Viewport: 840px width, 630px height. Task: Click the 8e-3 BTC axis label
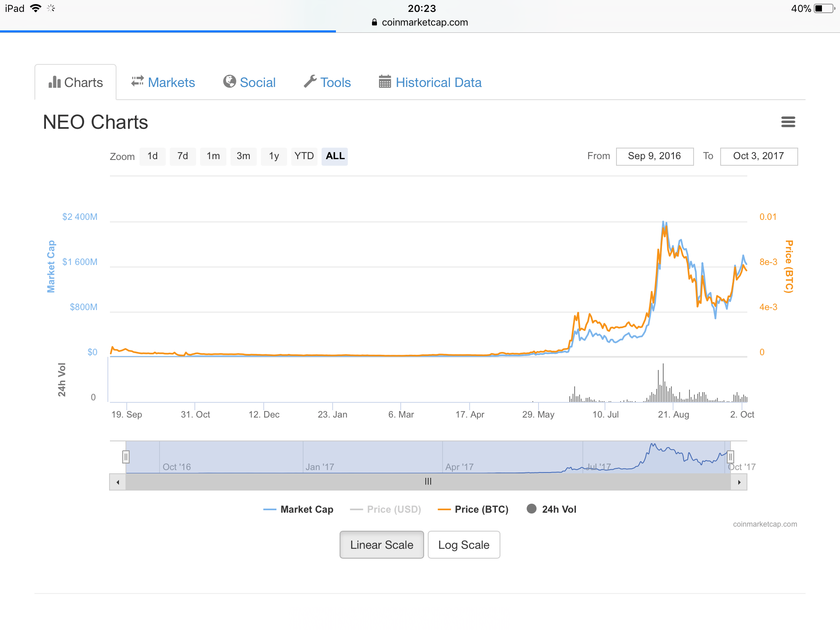(768, 262)
